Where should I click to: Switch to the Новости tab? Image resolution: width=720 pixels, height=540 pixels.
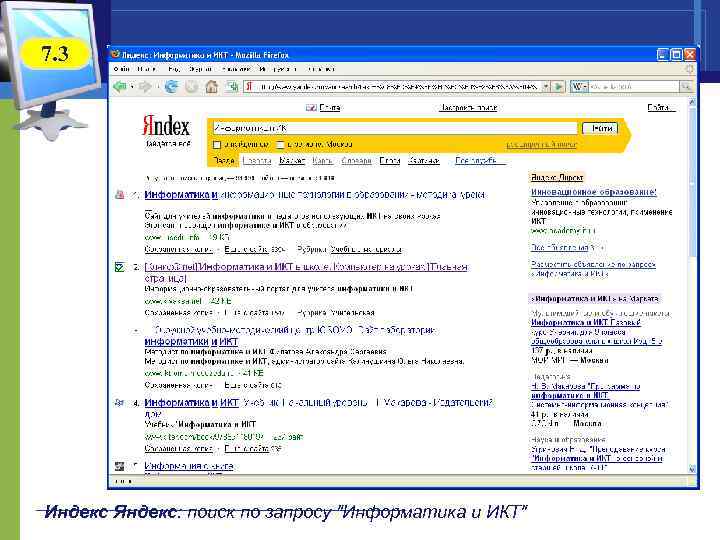pos(257,161)
